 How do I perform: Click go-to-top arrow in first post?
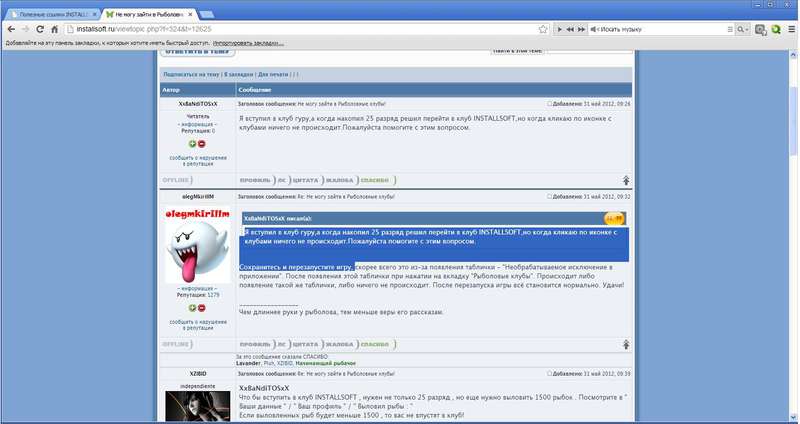[x=626, y=180]
